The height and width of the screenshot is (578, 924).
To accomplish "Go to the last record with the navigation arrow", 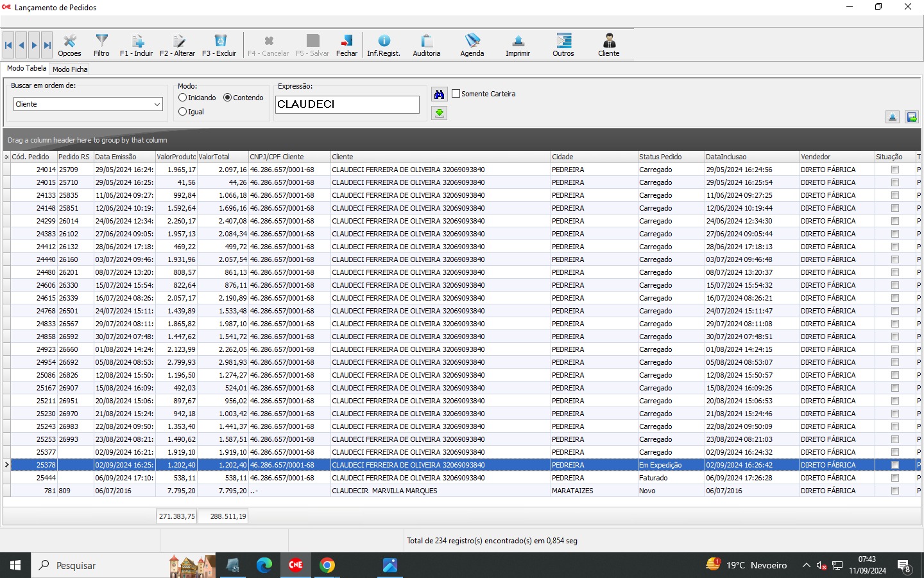I will [47, 46].
